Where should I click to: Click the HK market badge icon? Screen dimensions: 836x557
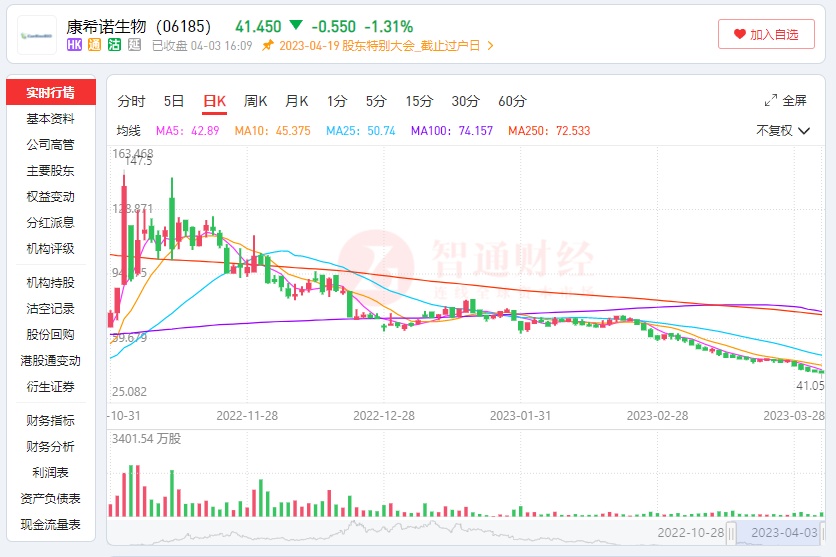(x=75, y=45)
